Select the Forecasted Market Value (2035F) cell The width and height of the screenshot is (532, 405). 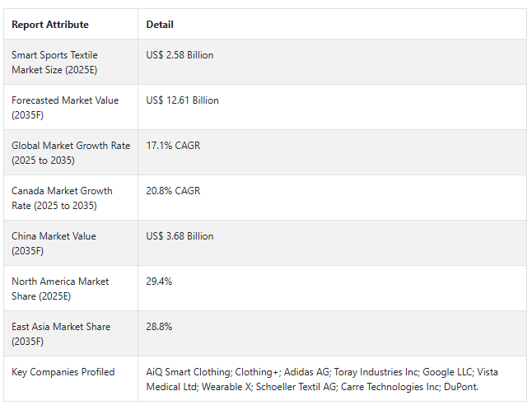click(x=65, y=108)
